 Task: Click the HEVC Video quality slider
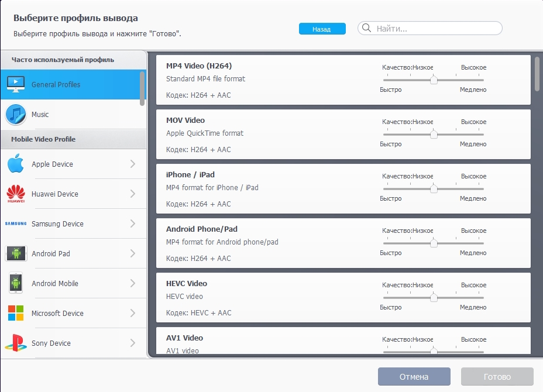pyautogui.click(x=433, y=297)
